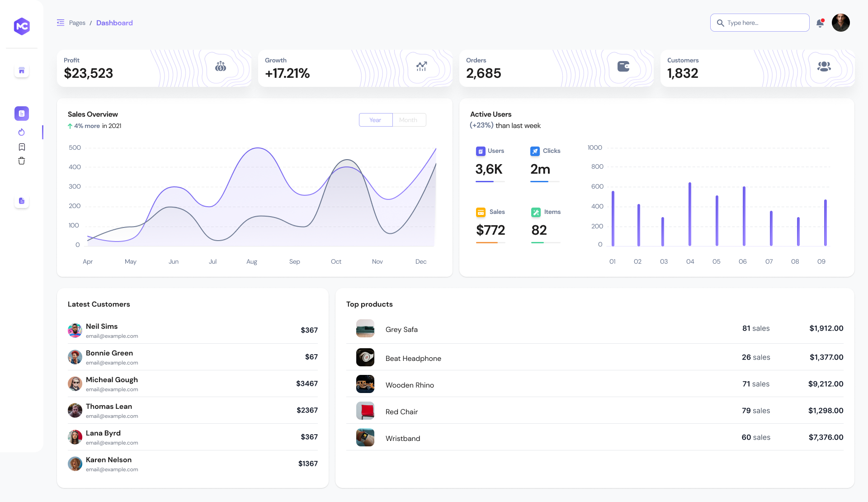The width and height of the screenshot is (868, 502).
Task: Click the Pages breadcrumb link
Action: (x=77, y=23)
